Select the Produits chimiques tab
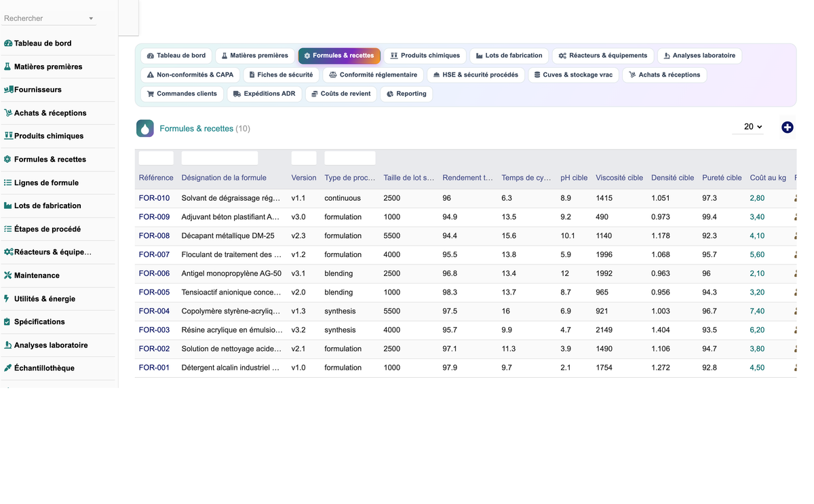Viewport: 814px width, 504px height. click(425, 56)
